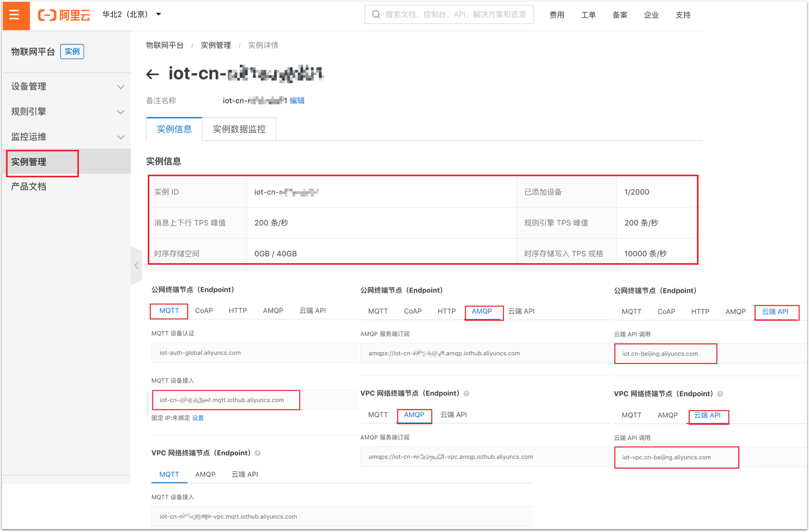This screenshot has height=532, width=809.
Task: Click the iot.cn-beijing.aliyuncs.com 云端 API field
Action: (x=710, y=354)
